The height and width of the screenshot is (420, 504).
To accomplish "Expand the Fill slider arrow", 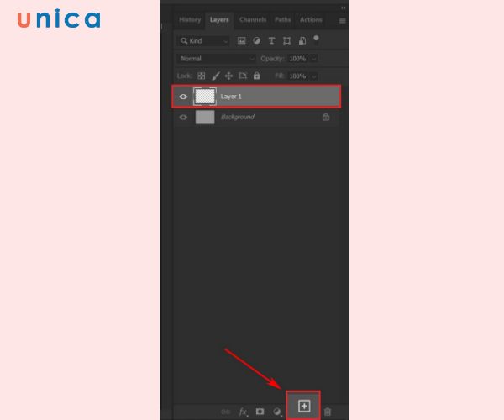I will click(314, 76).
